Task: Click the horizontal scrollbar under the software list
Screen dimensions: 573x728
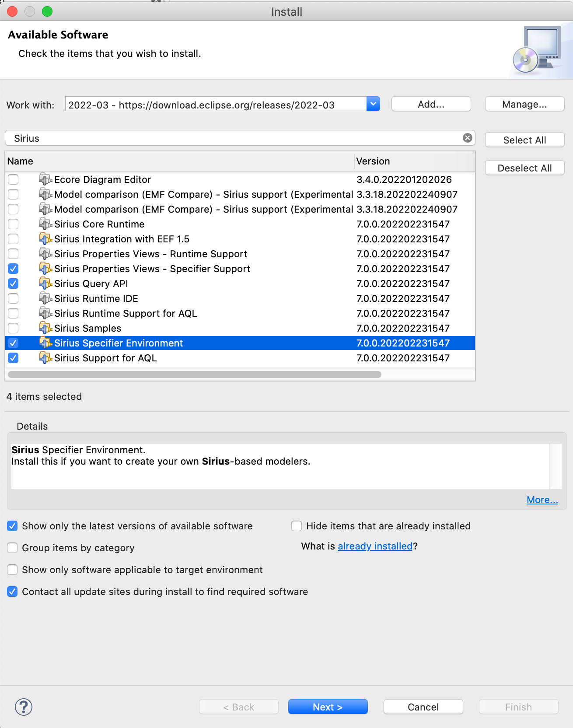Action: coord(195,374)
